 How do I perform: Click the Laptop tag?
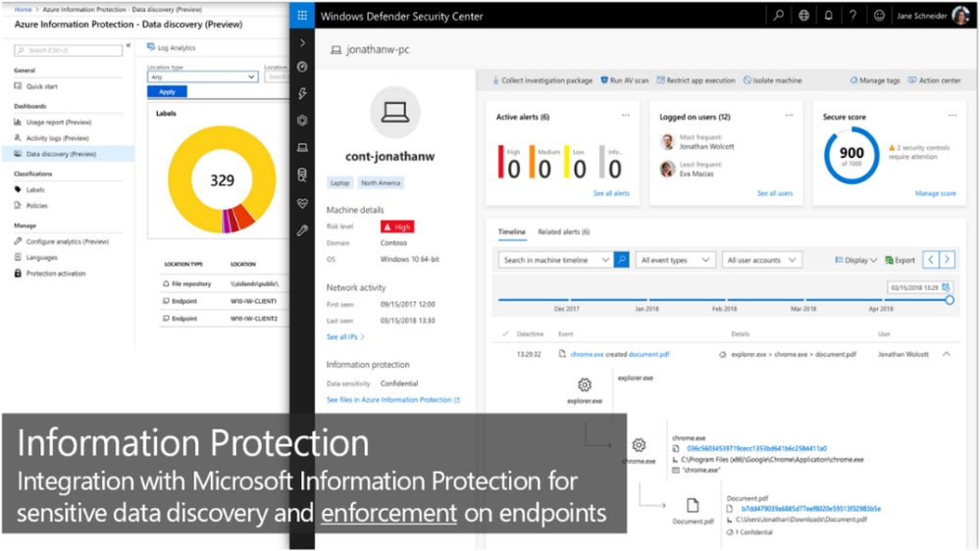pyautogui.click(x=339, y=183)
